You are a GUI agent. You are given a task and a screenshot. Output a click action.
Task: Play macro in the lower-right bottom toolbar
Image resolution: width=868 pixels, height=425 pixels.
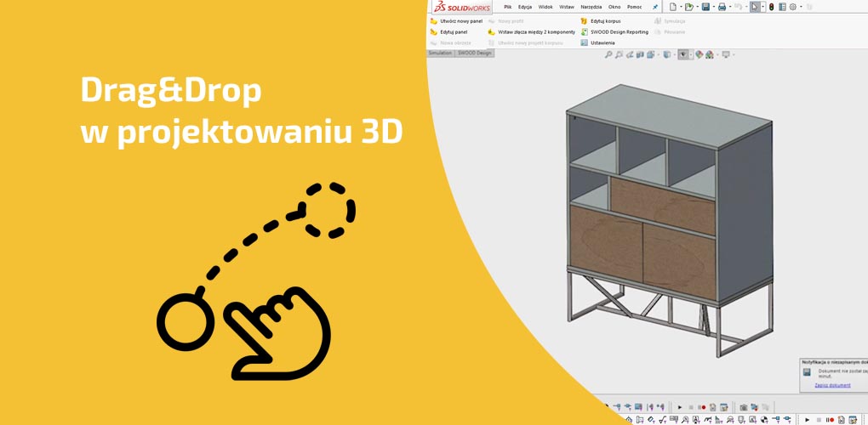click(807, 420)
